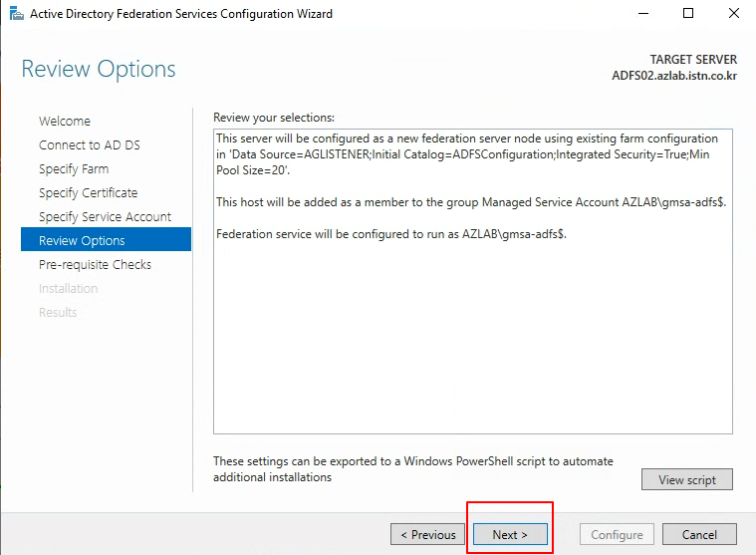This screenshot has height=555, width=756.
Task: Open the Specify Service Account step
Action: point(106,217)
